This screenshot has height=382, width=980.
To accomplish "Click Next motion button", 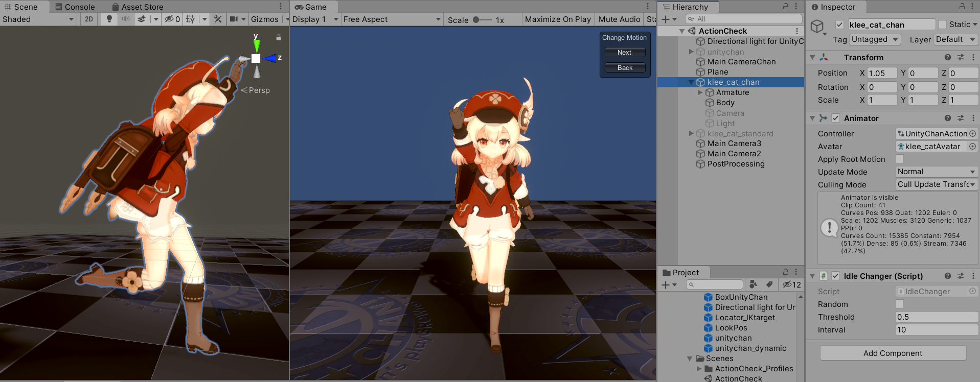I will 625,52.
